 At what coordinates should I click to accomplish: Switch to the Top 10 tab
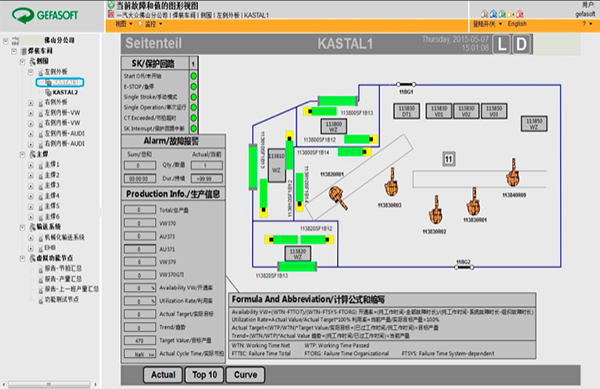click(204, 375)
